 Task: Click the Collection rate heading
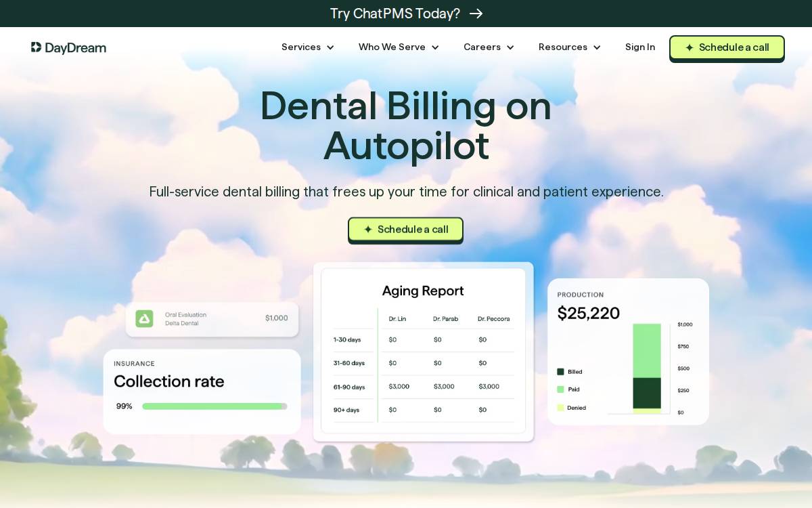coord(169,381)
